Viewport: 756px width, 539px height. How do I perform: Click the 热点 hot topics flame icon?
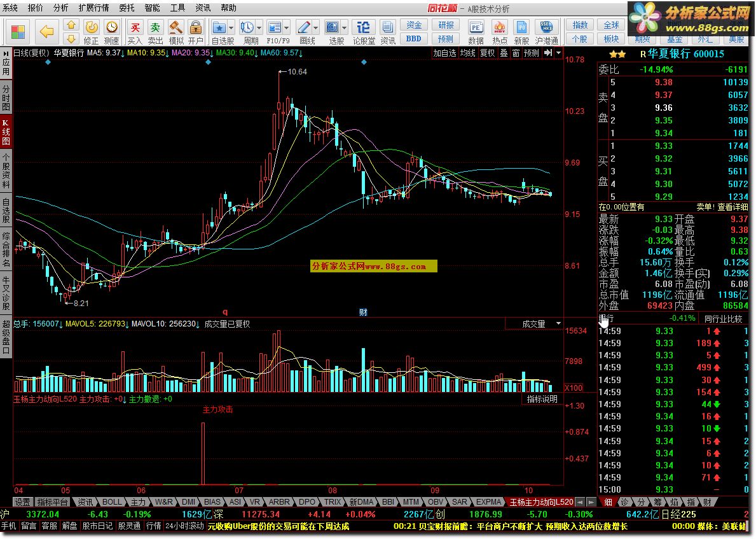coord(500,32)
